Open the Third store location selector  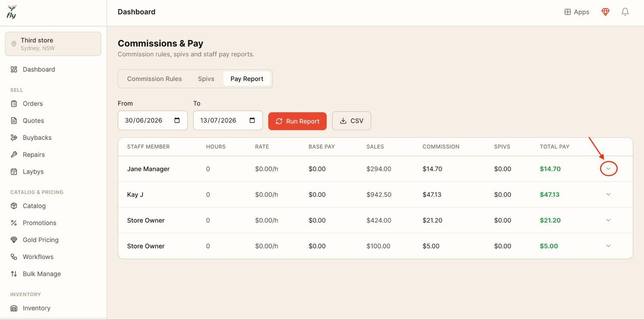point(53,44)
